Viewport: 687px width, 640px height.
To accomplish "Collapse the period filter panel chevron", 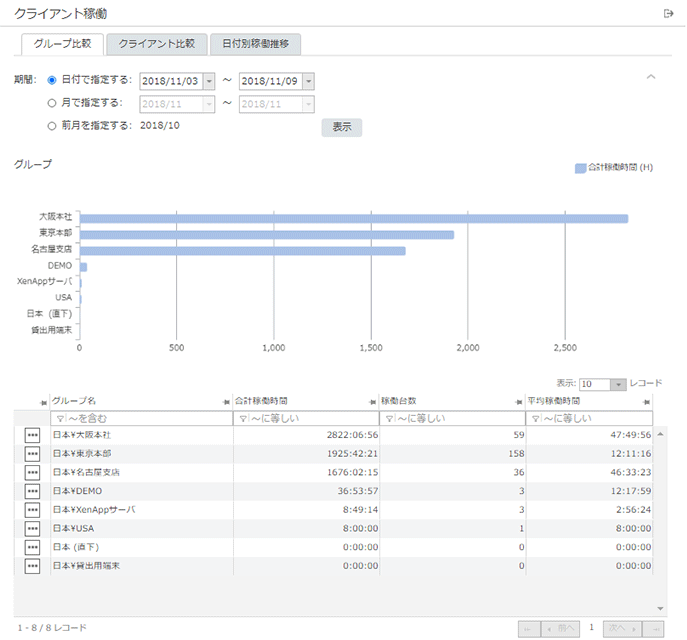I will click(651, 77).
